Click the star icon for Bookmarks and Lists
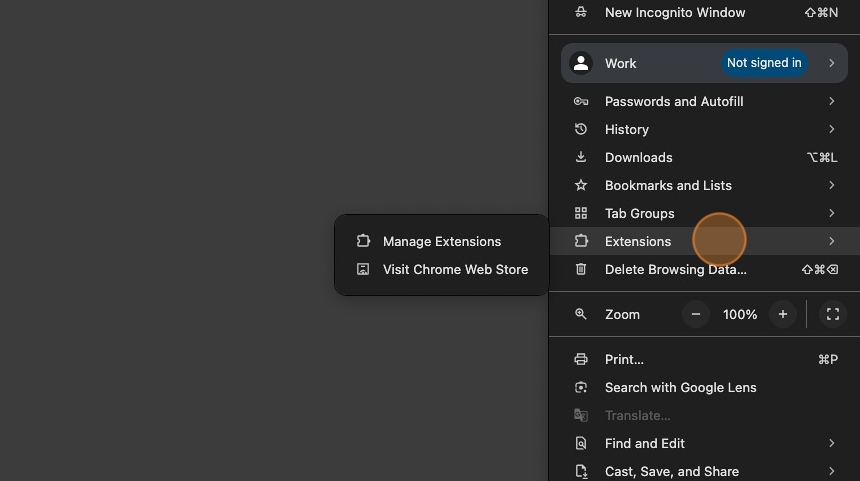Viewport: 860px width, 481px height. (581, 185)
